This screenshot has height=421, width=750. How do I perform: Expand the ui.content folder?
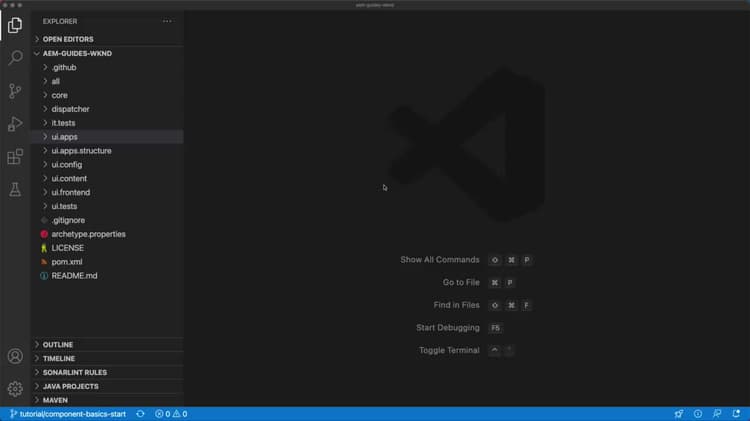(x=107, y=178)
